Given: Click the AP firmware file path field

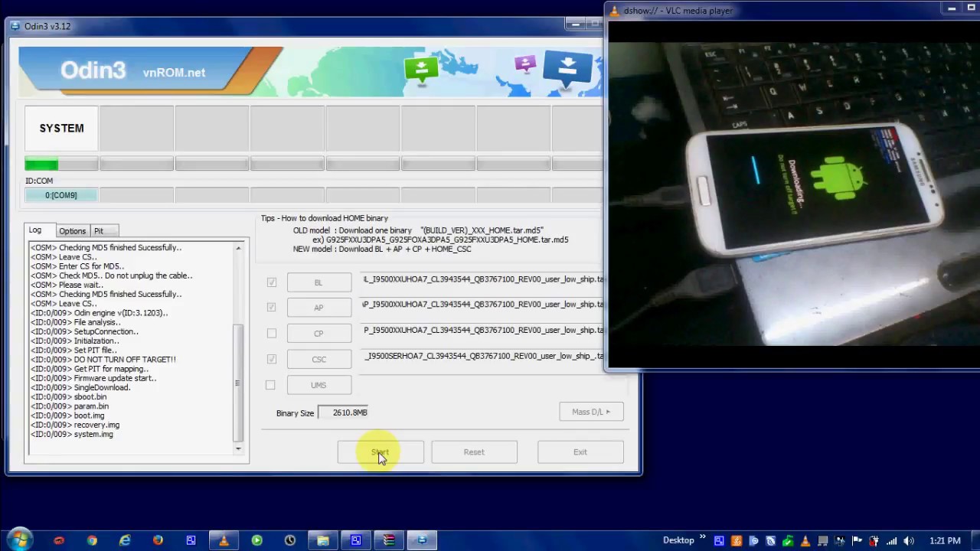Looking at the screenshot, I should (x=483, y=305).
